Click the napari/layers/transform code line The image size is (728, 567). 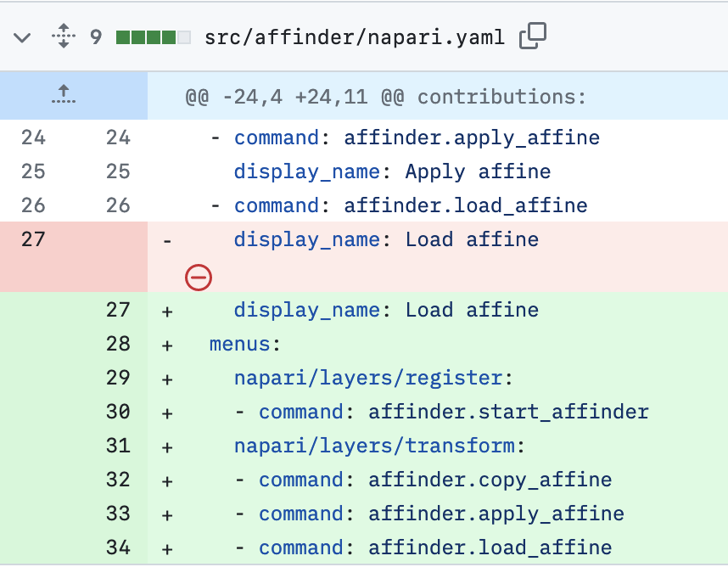379,446
